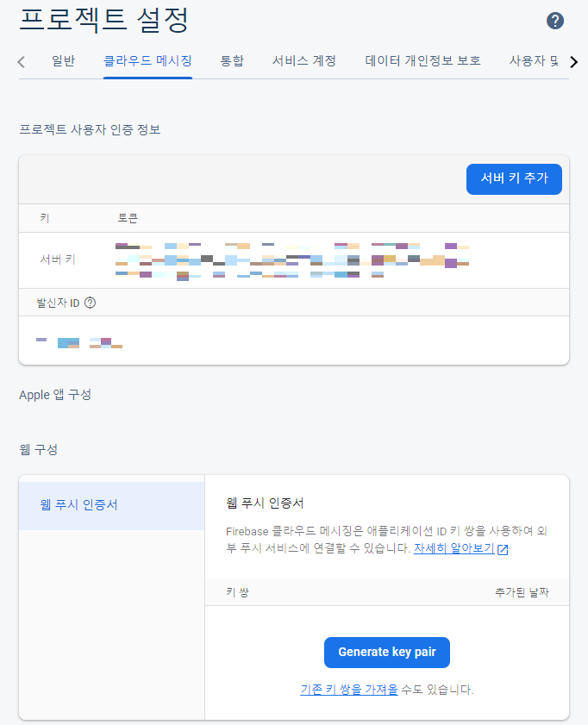Click the left tab scroll chevron
Screen dimensions: 588x725
pos(21,62)
